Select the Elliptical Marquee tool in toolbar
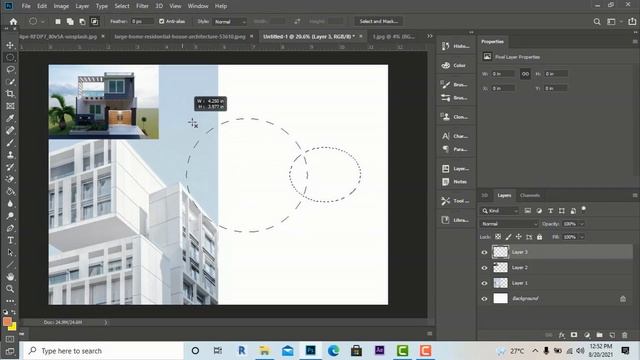The image size is (640, 360). pos(10,58)
